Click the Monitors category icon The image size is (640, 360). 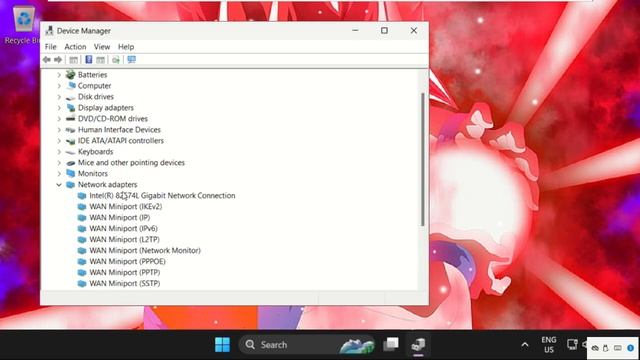point(71,173)
